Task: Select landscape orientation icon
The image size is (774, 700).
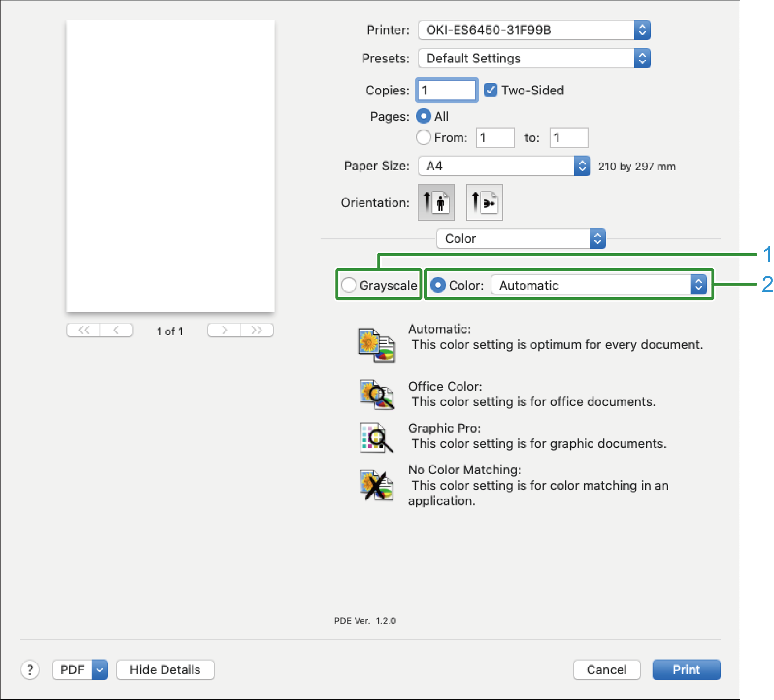Action: pos(484,202)
